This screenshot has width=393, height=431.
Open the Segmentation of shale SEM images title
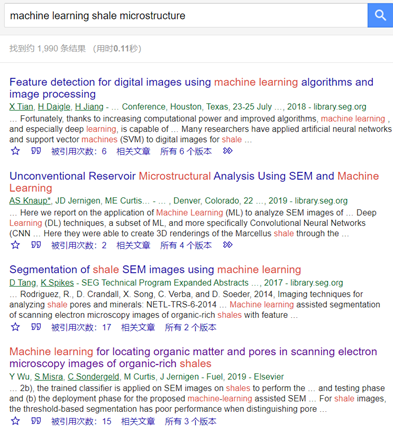[155, 269]
